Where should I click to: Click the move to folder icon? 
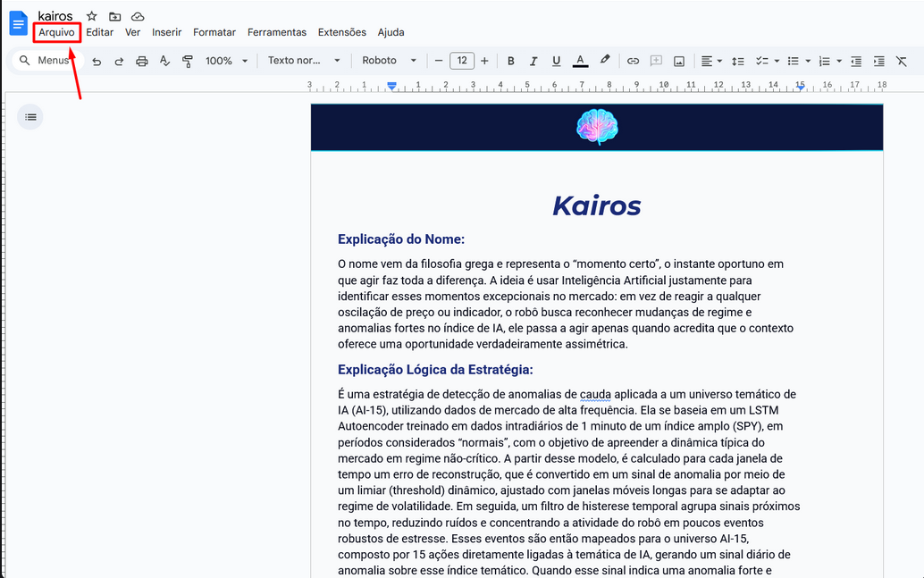[114, 16]
